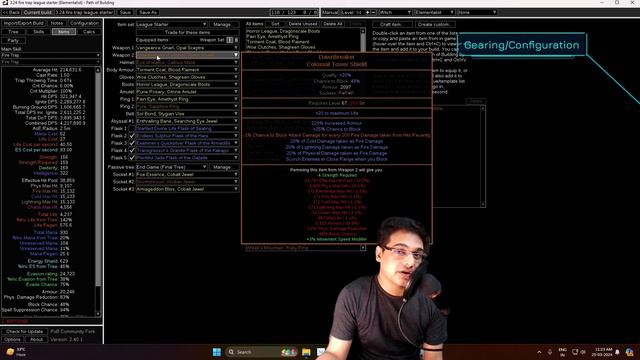Image resolution: width=640 pixels, height=360 pixels.
Task: Click the About button
Action: [36, 340]
